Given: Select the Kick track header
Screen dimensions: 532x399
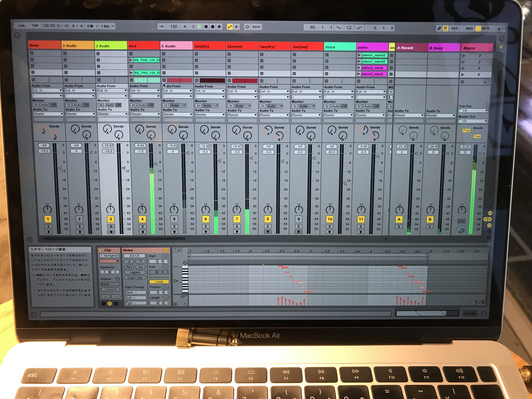Looking at the screenshot, I should [143, 46].
